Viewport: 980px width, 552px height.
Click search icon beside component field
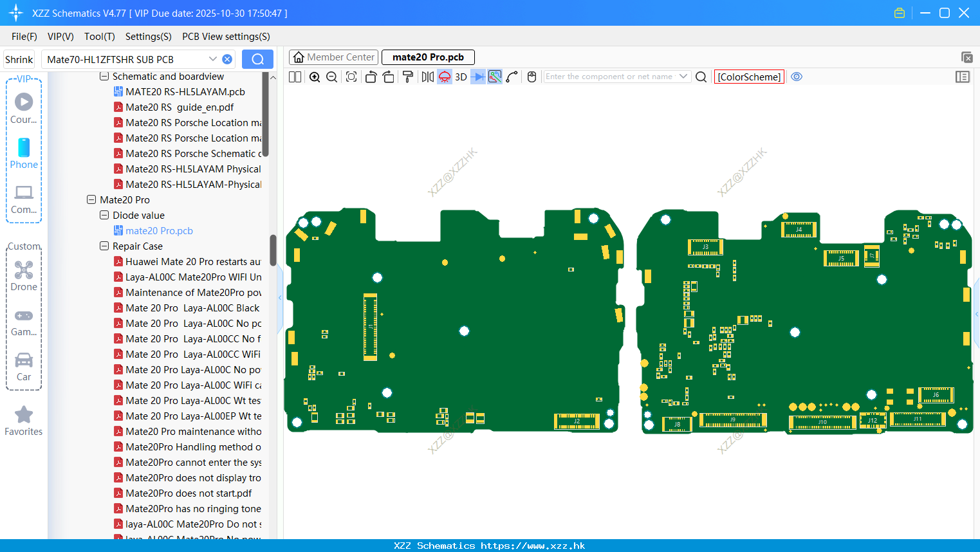tap(701, 77)
